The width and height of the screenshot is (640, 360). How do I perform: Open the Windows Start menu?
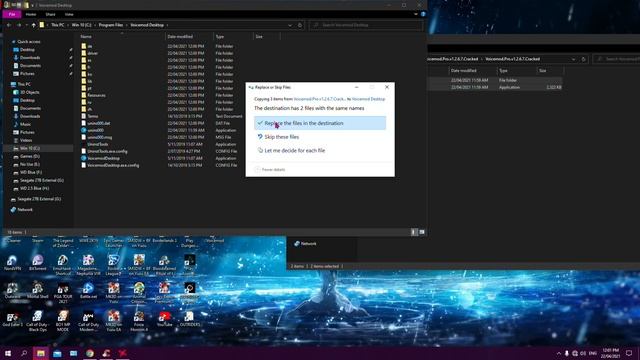coord(8,353)
